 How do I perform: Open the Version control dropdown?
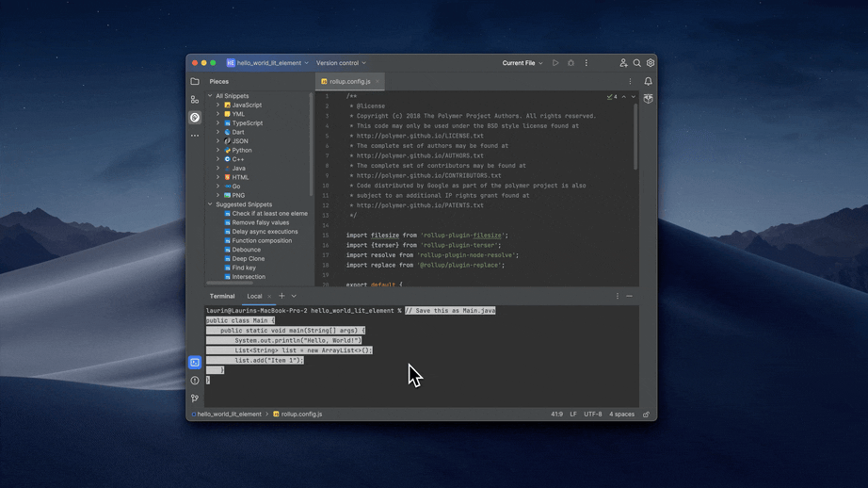click(341, 63)
